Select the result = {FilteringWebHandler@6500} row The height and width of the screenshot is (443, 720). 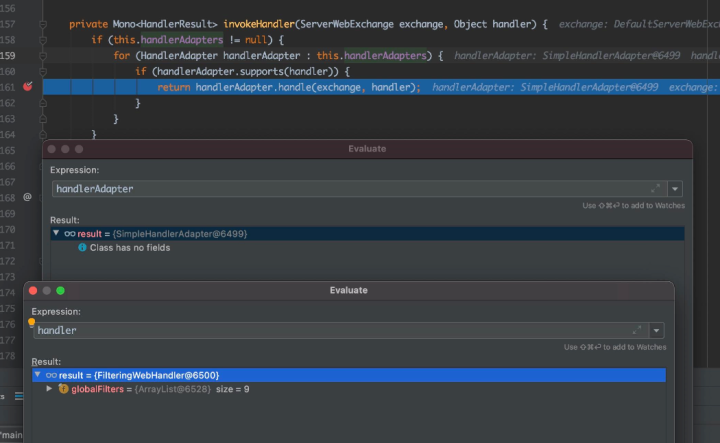point(349,375)
